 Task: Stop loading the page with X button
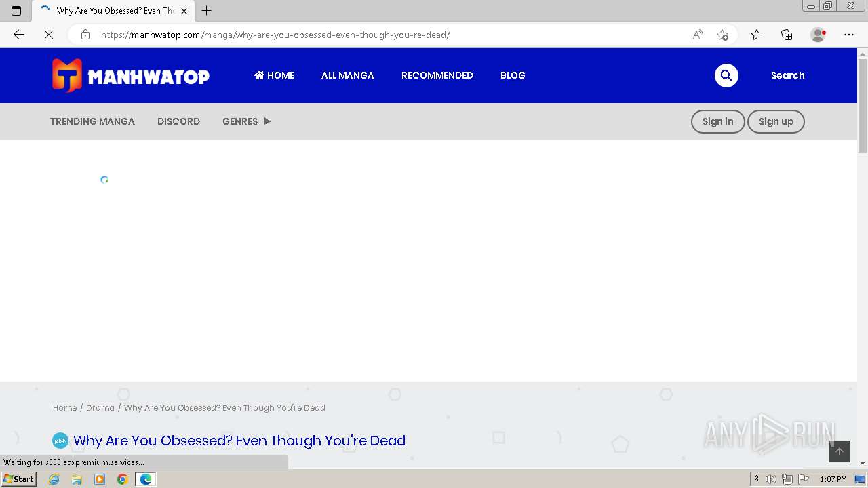[49, 35]
